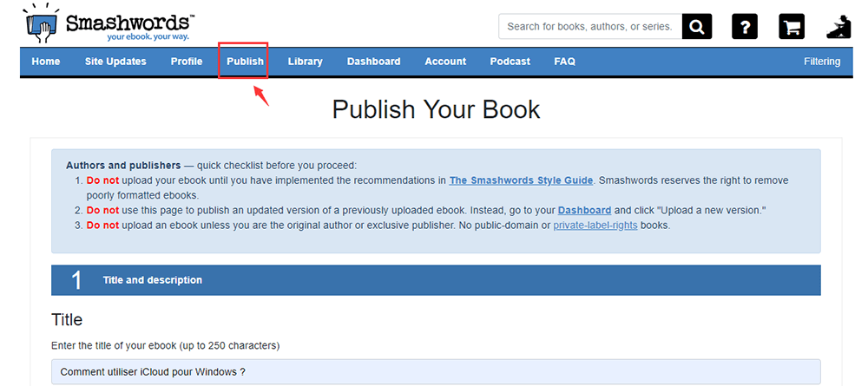Screen dimensions: 868x386
Task: Open The Smashwords Style Guide link
Action: click(x=521, y=180)
